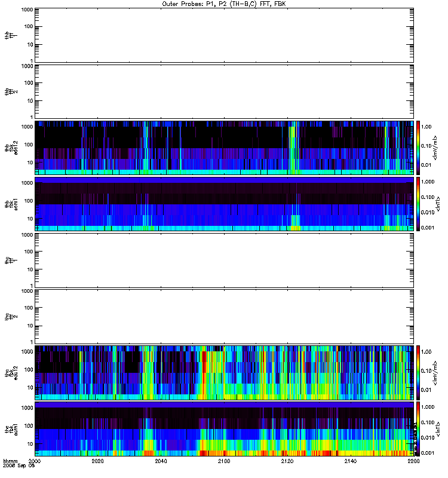Select the empty thb fff 2 plot panel

click(x=224, y=91)
